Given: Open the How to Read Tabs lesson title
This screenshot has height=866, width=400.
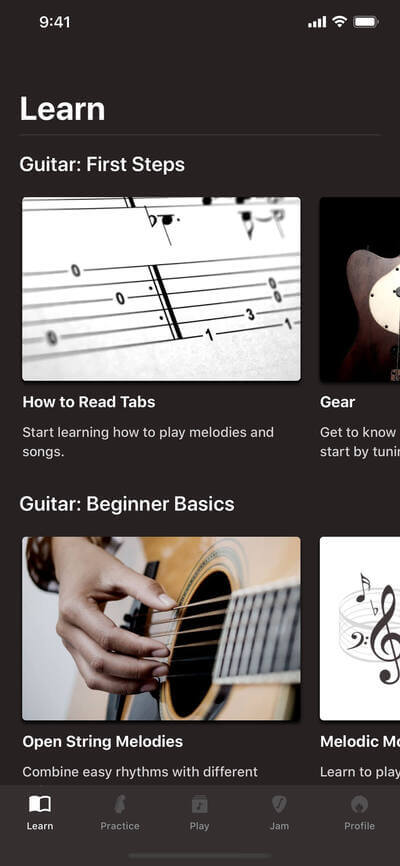Looking at the screenshot, I should (x=89, y=402).
